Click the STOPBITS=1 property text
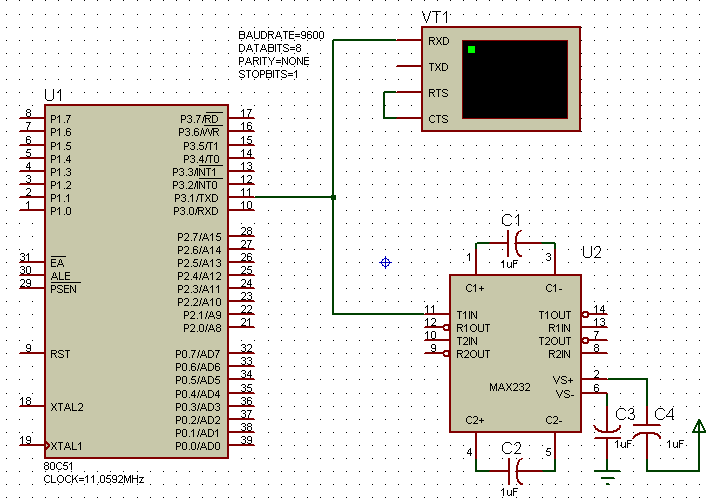 [268, 74]
